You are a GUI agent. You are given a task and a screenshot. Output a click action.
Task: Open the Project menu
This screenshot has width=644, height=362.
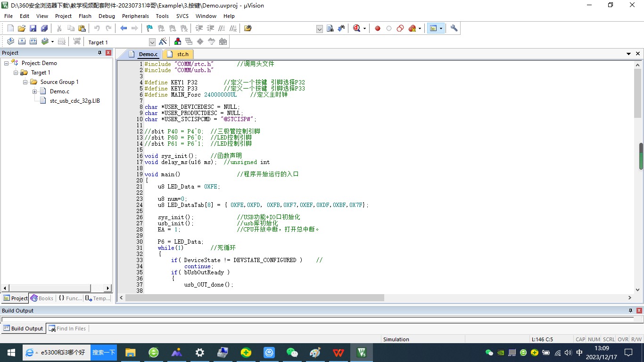pyautogui.click(x=63, y=16)
